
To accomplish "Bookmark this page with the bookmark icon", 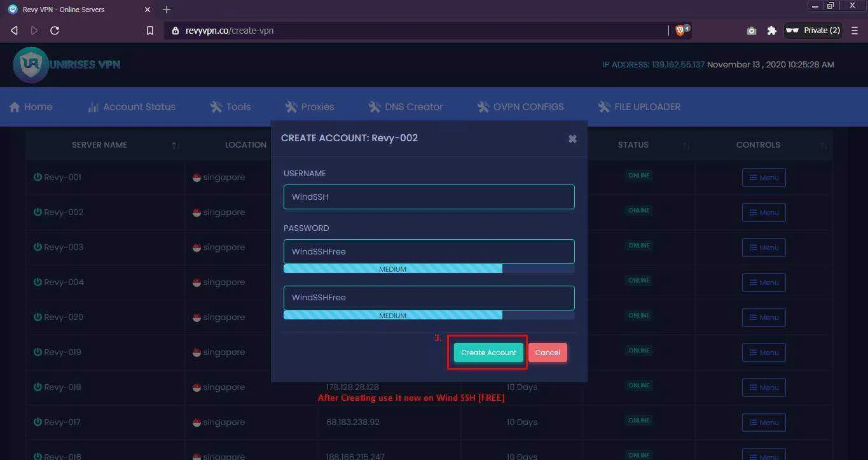I will pyautogui.click(x=150, y=31).
